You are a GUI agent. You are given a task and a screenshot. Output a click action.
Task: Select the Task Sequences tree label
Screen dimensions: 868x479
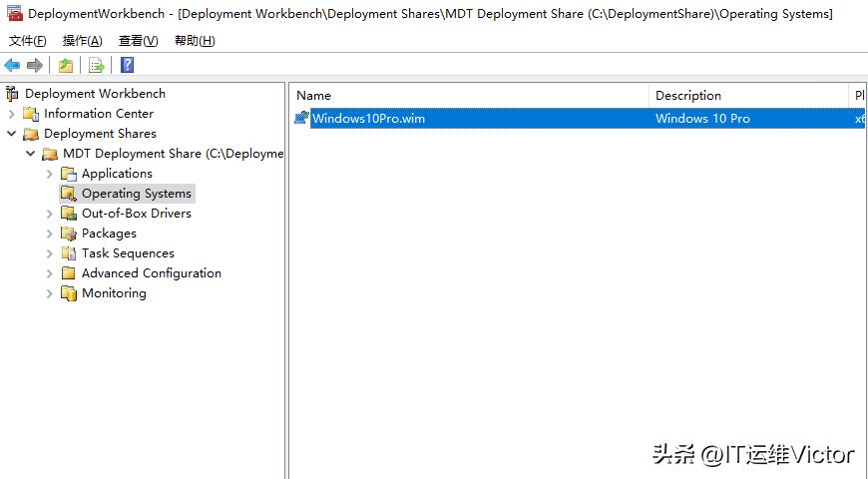coord(128,253)
